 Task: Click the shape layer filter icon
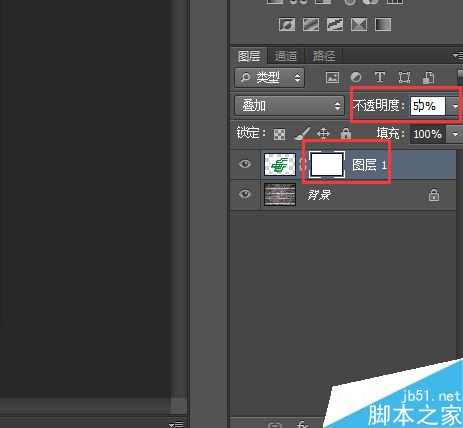(404, 78)
